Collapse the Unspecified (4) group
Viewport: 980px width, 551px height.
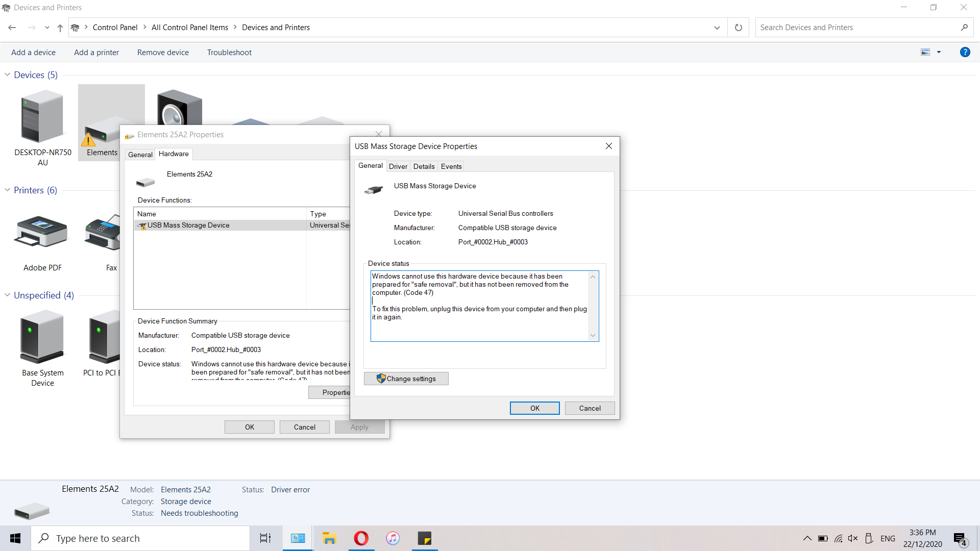click(7, 295)
